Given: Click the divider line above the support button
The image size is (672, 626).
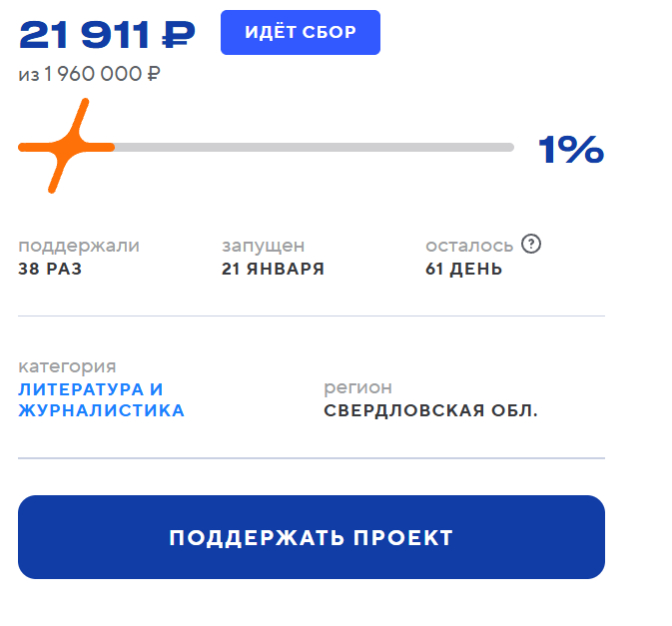Looking at the screenshot, I should [x=312, y=458].
